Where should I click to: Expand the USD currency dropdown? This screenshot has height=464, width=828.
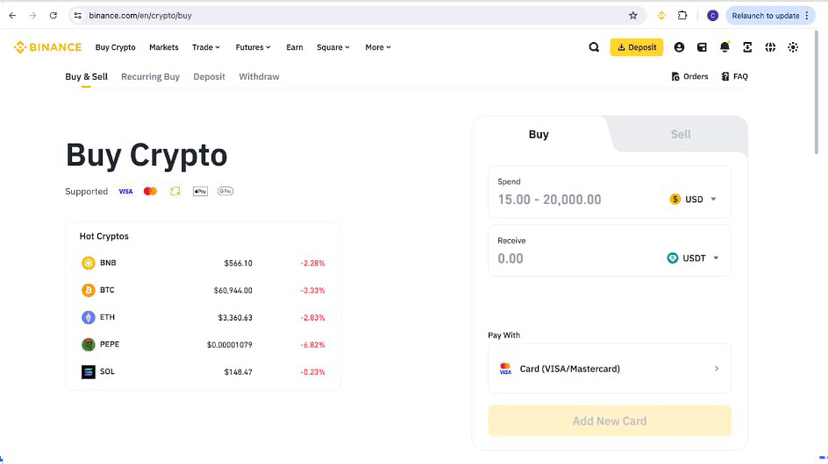click(x=693, y=199)
